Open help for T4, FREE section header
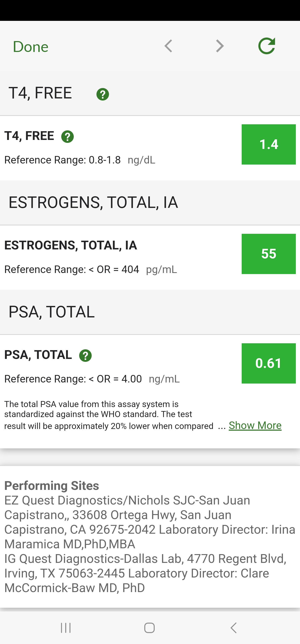The image size is (300, 644). 103,94
